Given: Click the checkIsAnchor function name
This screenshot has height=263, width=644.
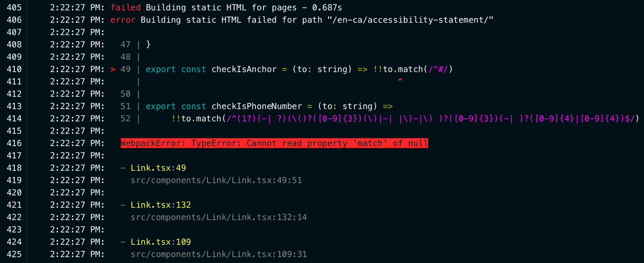Looking at the screenshot, I should [244, 69].
